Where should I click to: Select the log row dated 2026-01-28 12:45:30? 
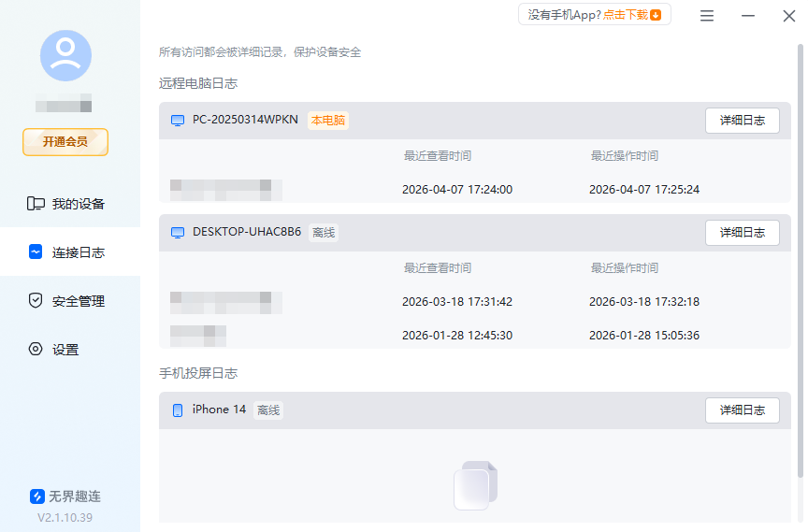[x=457, y=336]
